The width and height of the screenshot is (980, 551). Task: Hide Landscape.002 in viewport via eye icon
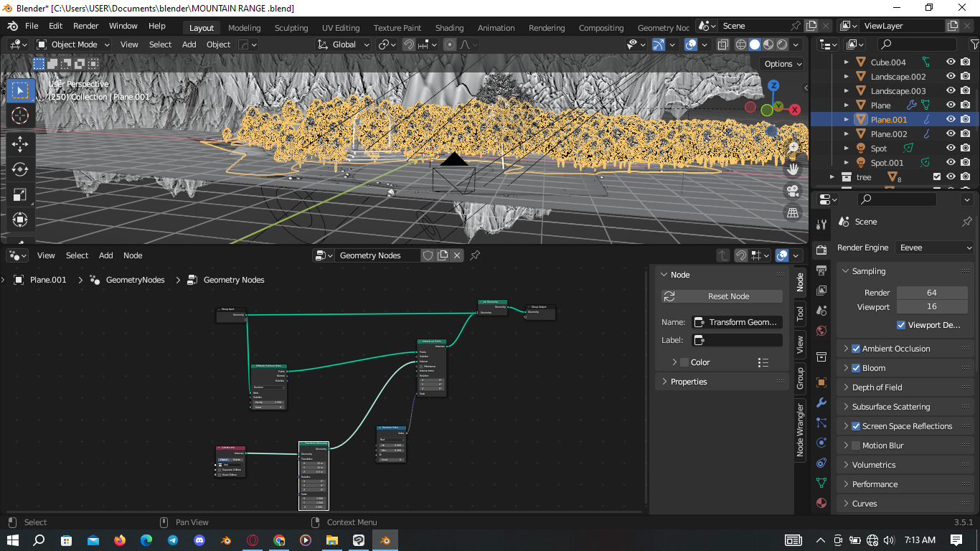[951, 77]
